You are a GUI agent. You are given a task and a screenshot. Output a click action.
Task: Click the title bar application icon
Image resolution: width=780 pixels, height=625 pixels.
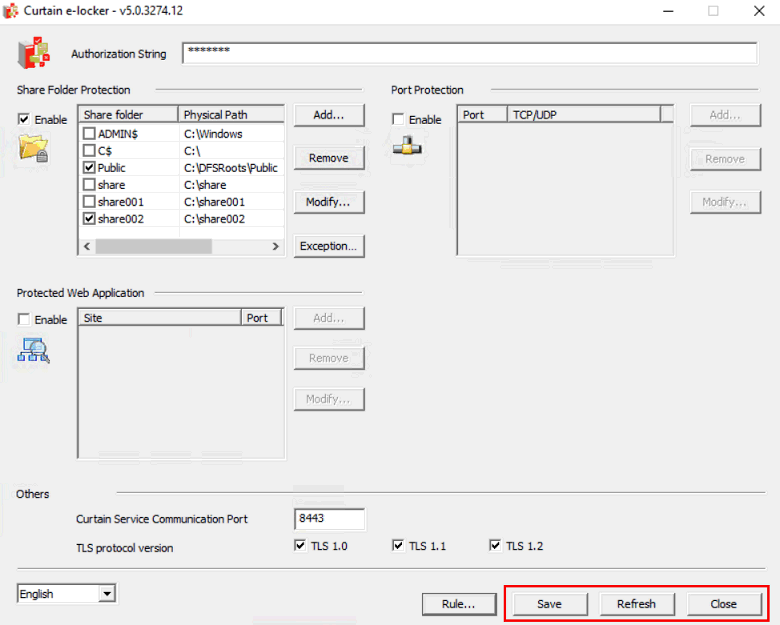pos(12,11)
